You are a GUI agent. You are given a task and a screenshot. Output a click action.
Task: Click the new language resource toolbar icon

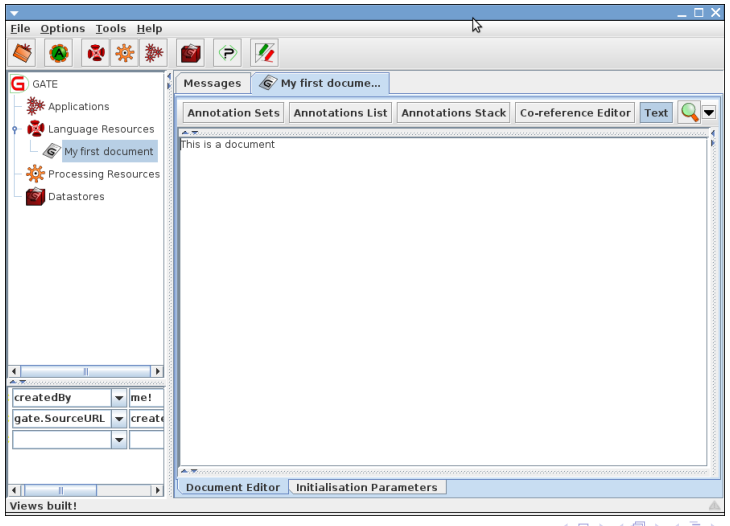(x=96, y=53)
